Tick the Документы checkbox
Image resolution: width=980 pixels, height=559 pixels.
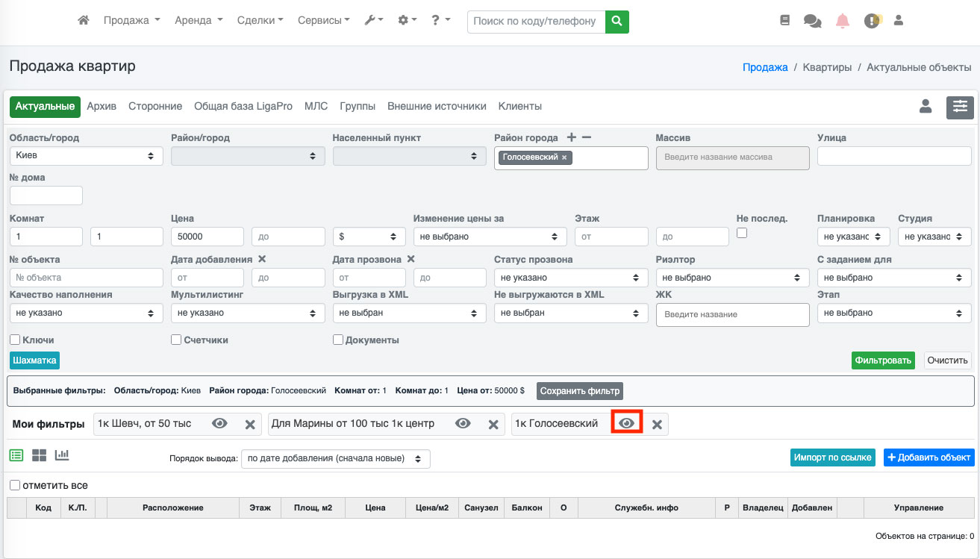pyautogui.click(x=338, y=340)
